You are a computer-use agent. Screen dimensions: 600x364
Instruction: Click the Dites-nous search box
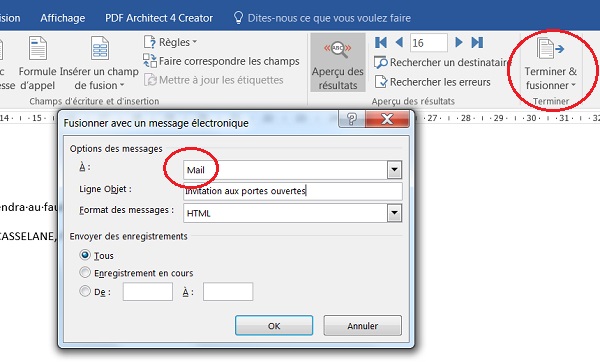coord(329,18)
